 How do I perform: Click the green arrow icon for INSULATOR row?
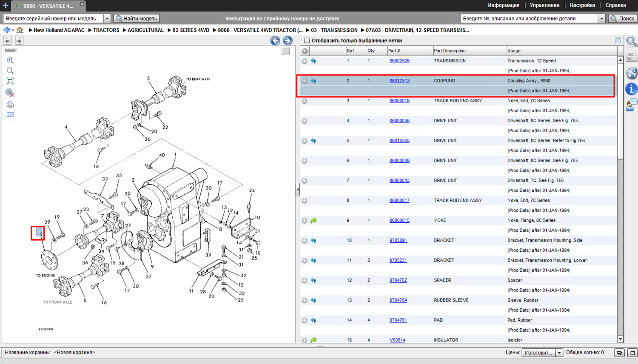(x=313, y=340)
